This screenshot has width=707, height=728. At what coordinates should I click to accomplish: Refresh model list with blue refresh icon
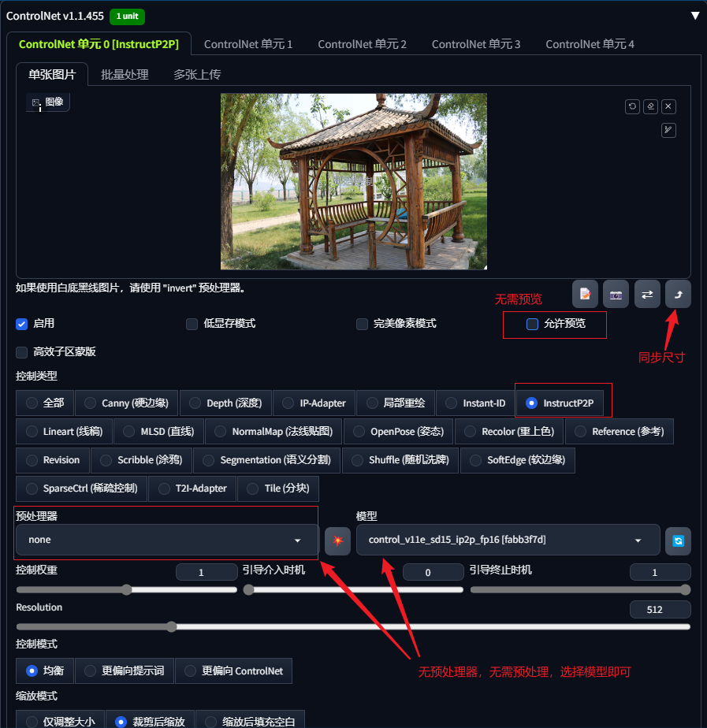click(678, 541)
